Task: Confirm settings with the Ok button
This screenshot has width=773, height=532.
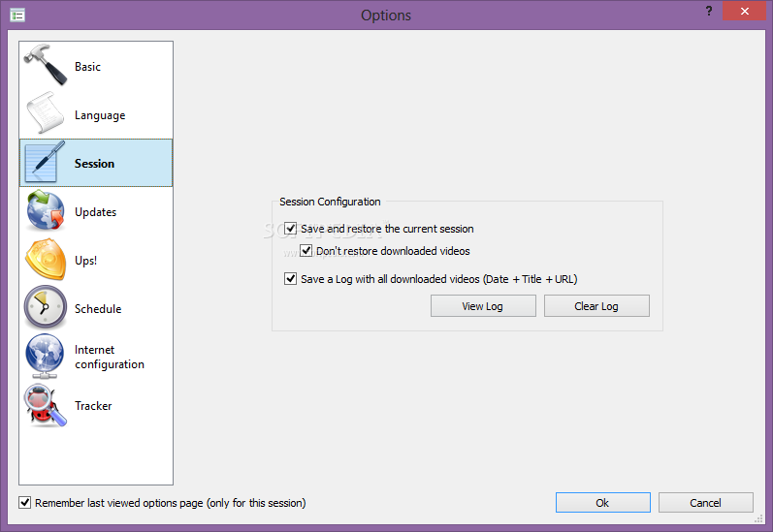Action: [x=603, y=502]
